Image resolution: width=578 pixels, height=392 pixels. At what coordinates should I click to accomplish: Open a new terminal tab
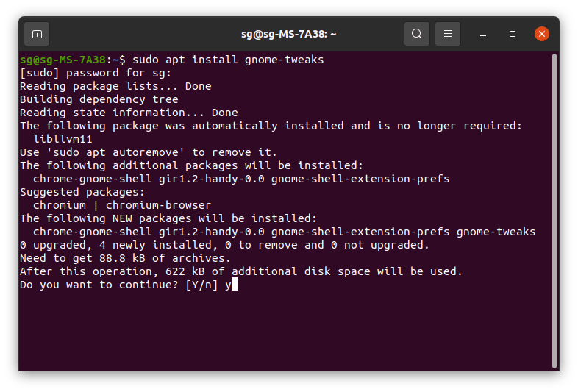pyautogui.click(x=37, y=34)
